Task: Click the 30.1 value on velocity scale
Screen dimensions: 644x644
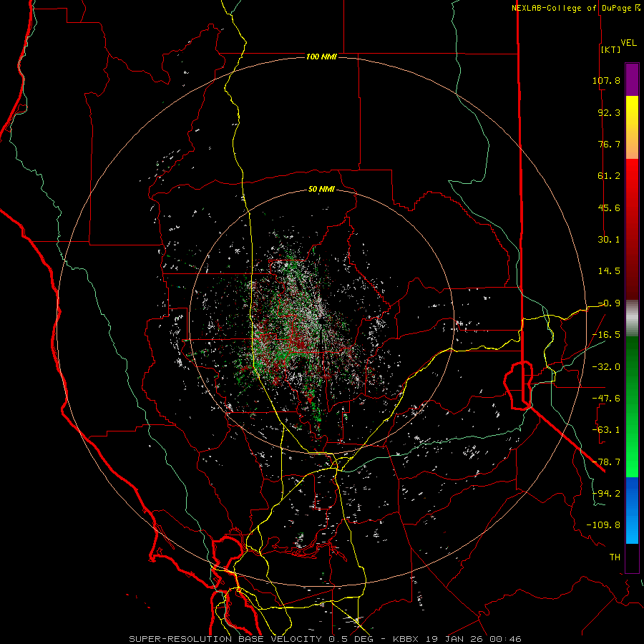Action: coord(609,240)
